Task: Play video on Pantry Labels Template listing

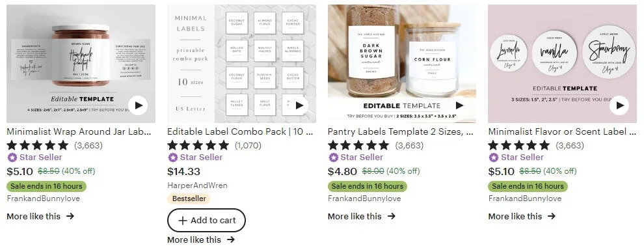Action: 459,105
